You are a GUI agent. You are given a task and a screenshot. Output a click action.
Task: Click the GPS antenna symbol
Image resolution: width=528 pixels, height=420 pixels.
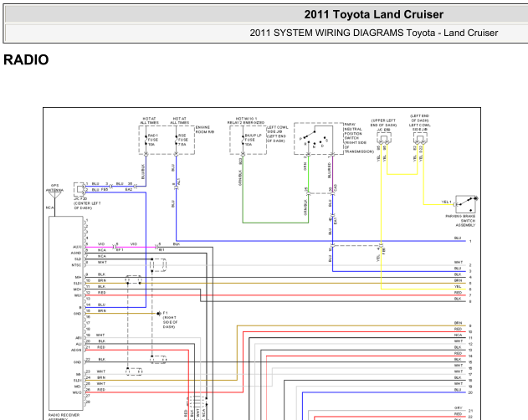[54, 195]
